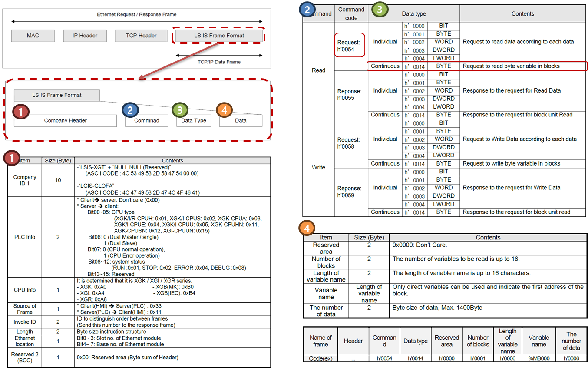Select the h'0001 number of blocks value
588x368 pixels.
478,358
